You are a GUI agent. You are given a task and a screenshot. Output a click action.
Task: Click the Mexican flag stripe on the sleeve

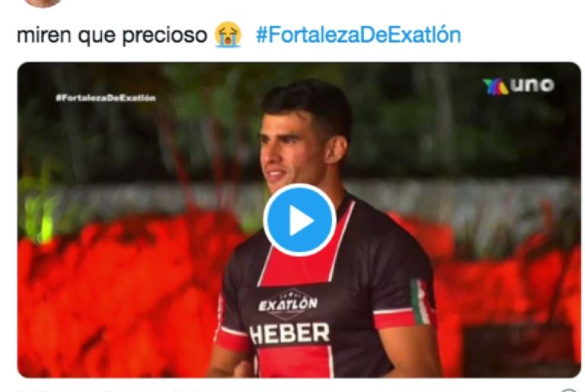[x=420, y=301]
